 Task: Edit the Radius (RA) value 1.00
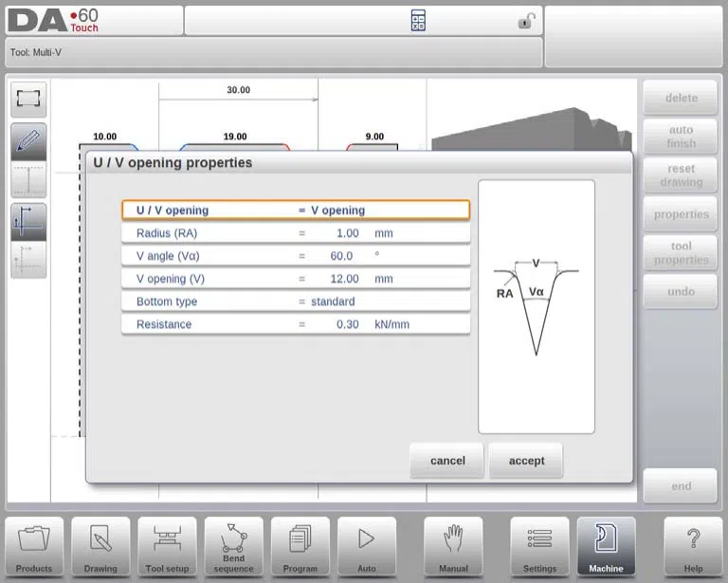pyautogui.click(x=296, y=233)
